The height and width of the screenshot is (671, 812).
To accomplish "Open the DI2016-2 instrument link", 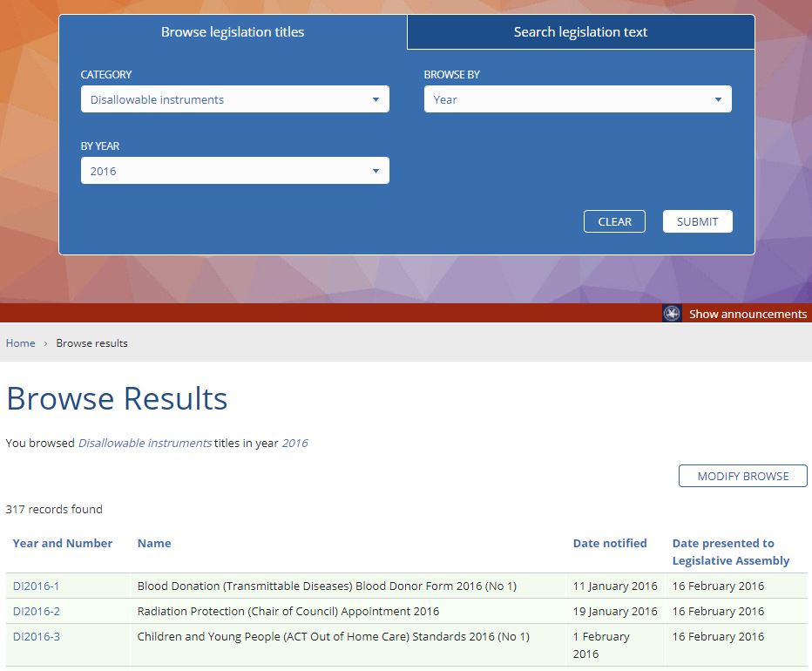I will 36,611.
